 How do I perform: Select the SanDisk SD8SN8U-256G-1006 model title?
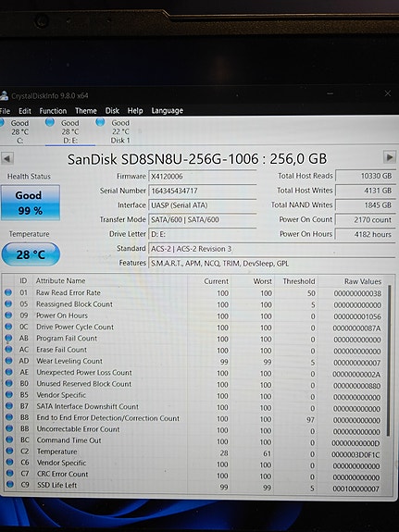tap(197, 159)
